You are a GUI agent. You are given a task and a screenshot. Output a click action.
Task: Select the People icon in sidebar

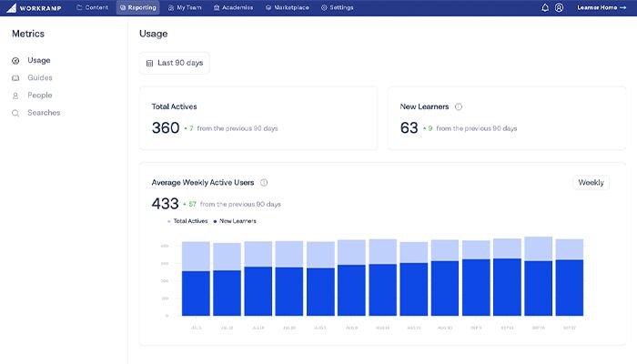(15, 96)
